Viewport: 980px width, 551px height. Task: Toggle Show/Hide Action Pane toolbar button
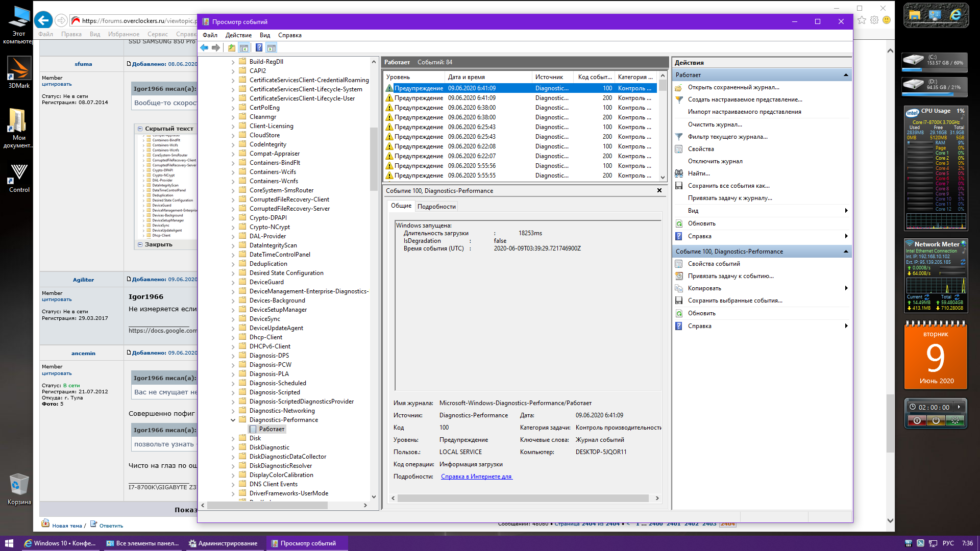[x=272, y=48]
